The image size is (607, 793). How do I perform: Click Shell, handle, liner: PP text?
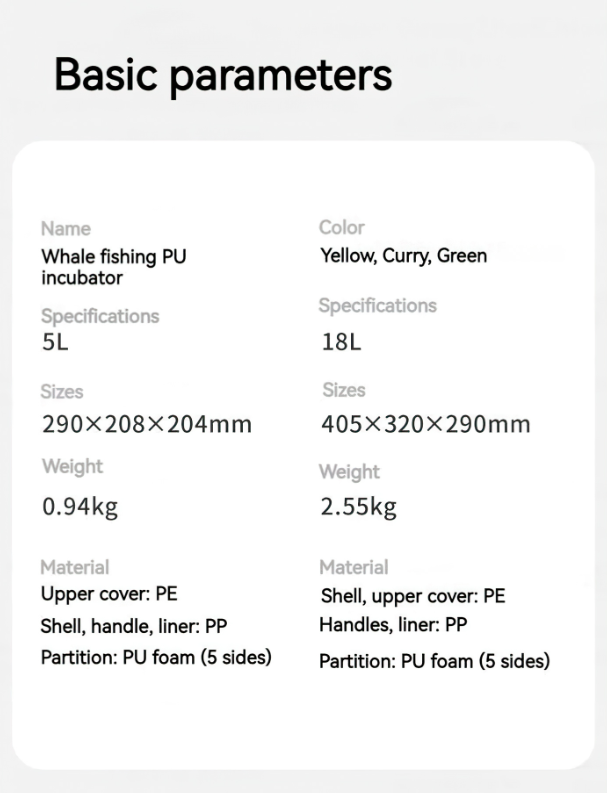[134, 626]
